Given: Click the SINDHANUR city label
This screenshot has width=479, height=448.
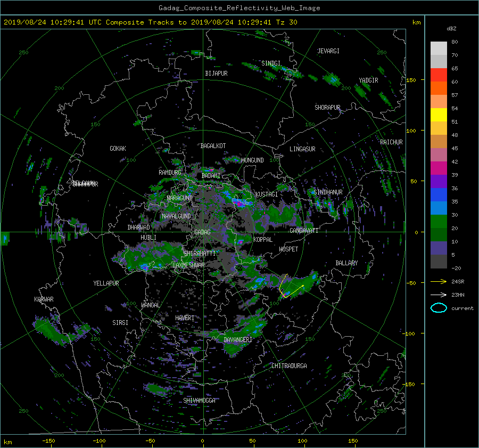Looking at the screenshot, I should click(328, 192).
